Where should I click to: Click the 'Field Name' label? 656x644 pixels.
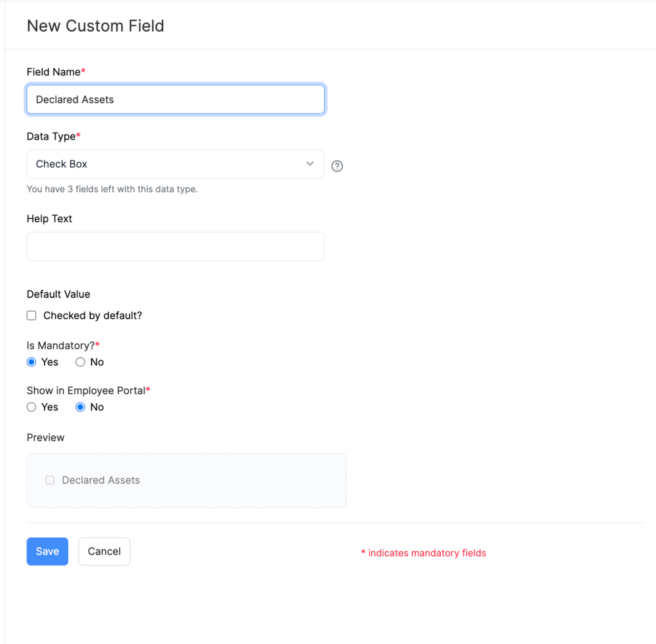pos(53,72)
